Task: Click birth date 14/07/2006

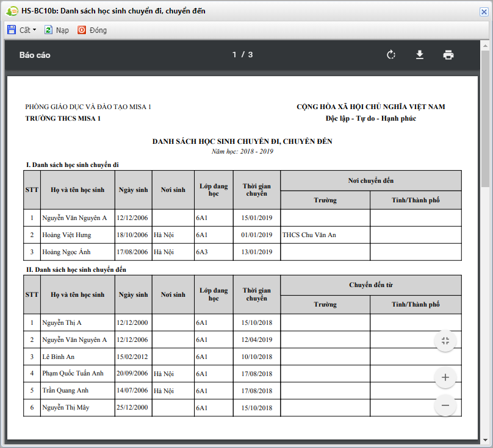Action: tap(132, 390)
